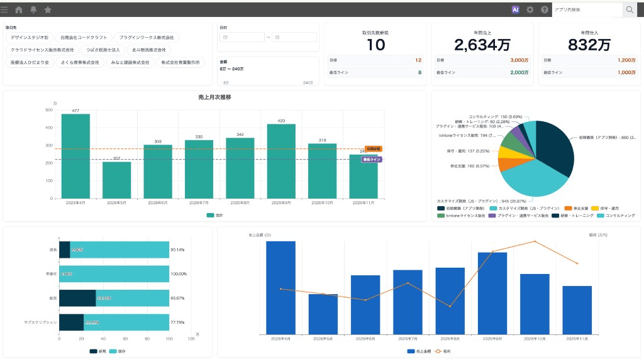Click the 477 bar for 2026年4月
Viewport: 644px width, 362px height.
point(75,156)
